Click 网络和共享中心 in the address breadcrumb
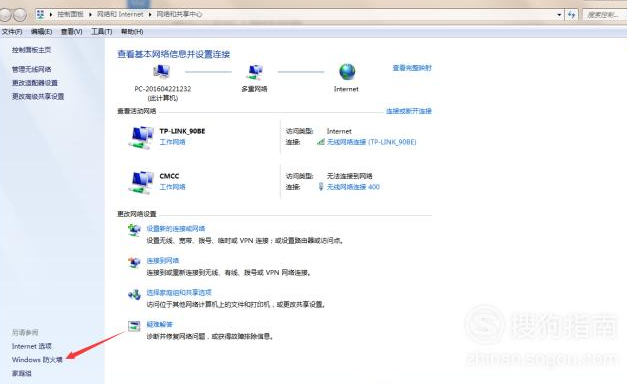The height and width of the screenshot is (384, 627). click(179, 14)
